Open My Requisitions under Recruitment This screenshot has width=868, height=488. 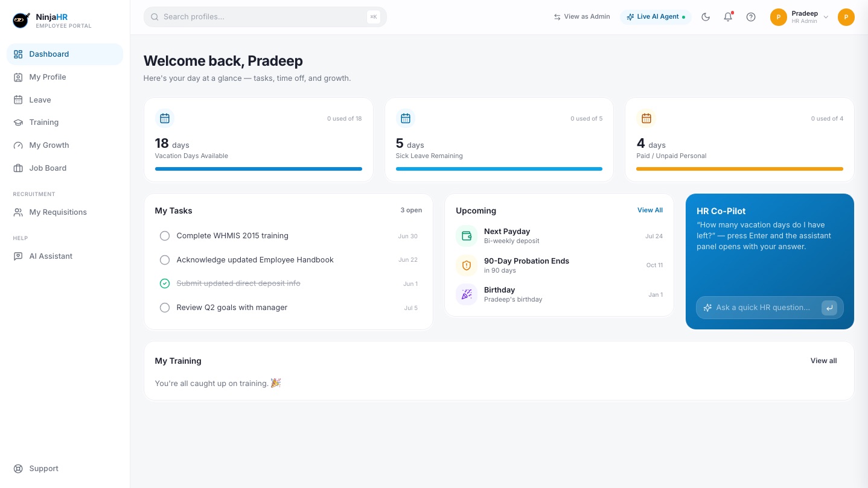tap(65, 212)
